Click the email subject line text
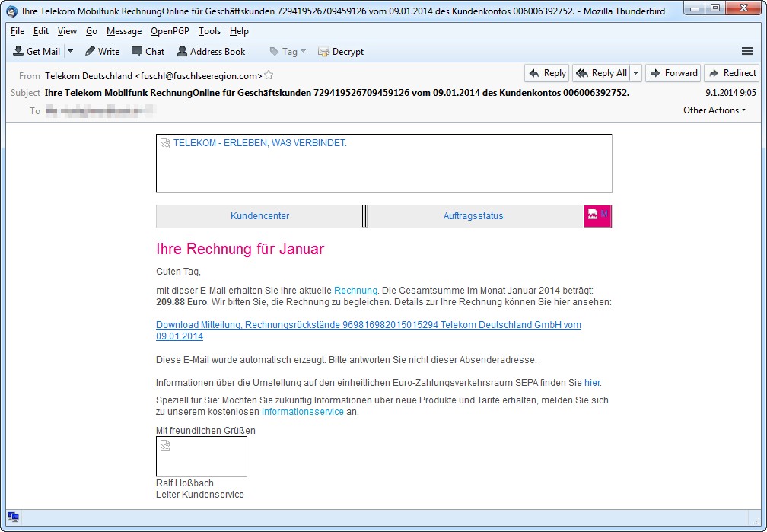The width and height of the screenshot is (767, 532). point(336,93)
